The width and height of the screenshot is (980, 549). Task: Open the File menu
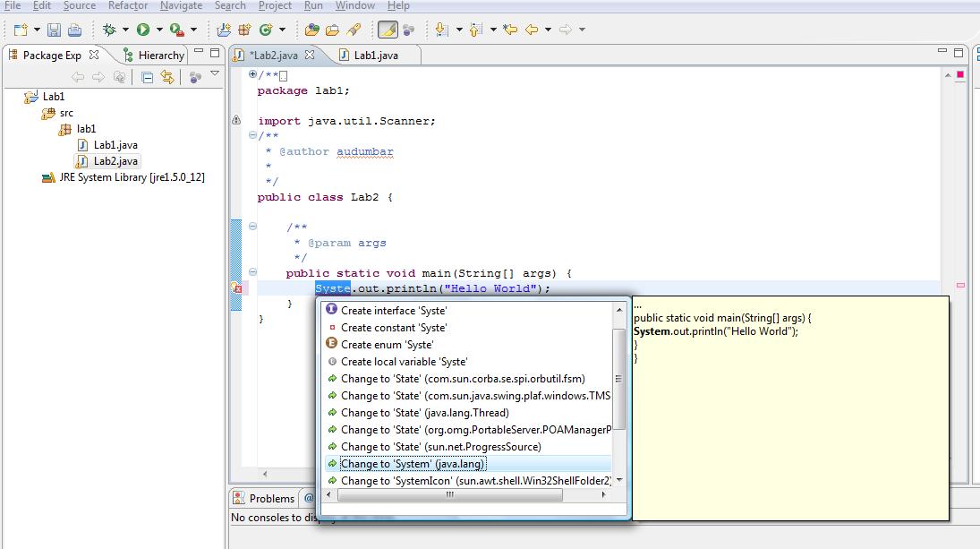13,5
